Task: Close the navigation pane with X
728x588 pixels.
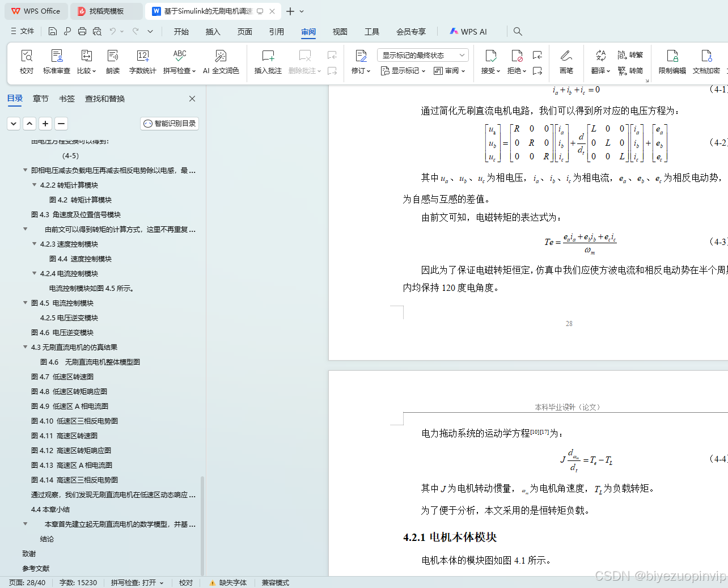Action: pos(192,99)
